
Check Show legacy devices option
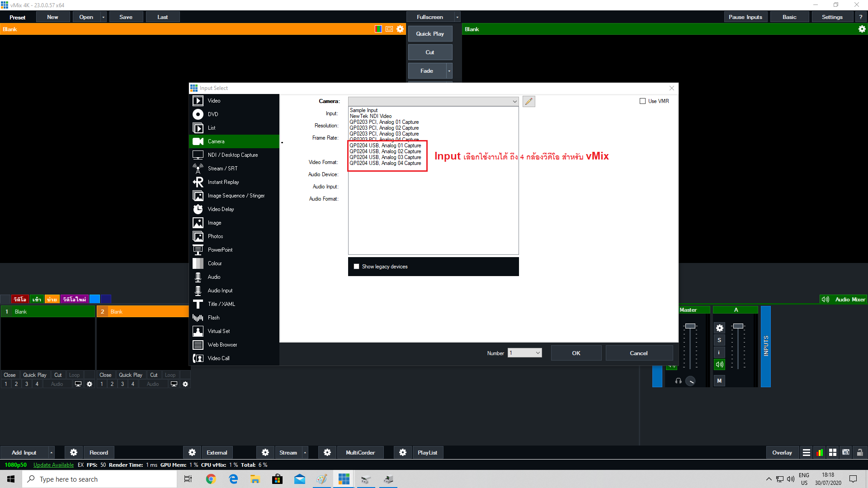(x=357, y=267)
